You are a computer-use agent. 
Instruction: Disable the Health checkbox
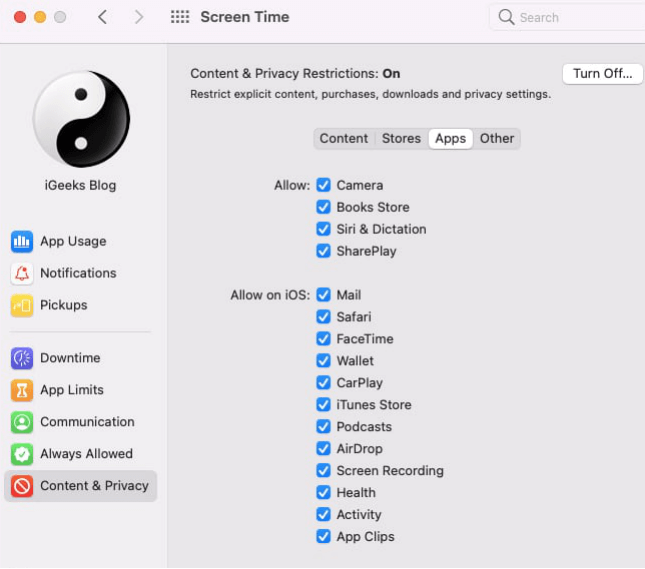[x=323, y=492]
